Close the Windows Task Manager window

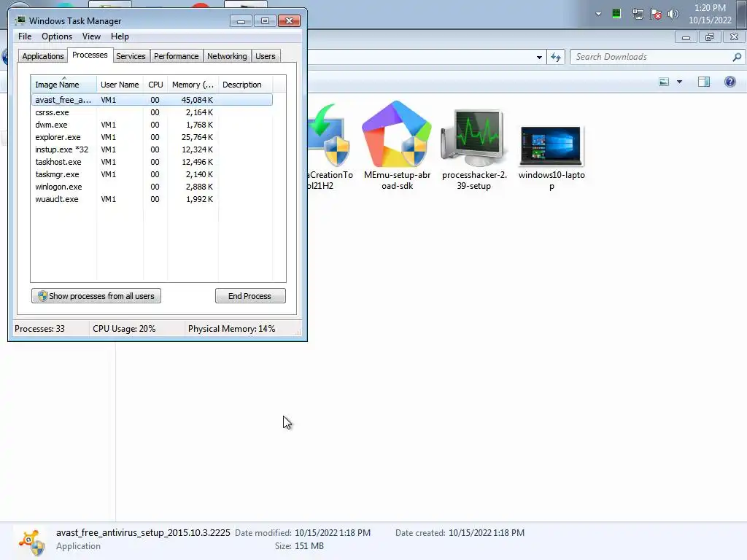289,21
